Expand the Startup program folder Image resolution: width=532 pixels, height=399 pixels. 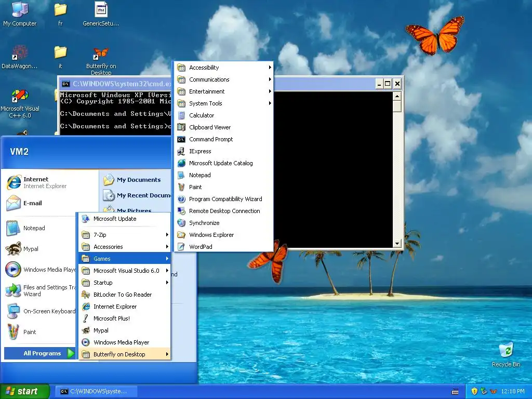(x=125, y=283)
